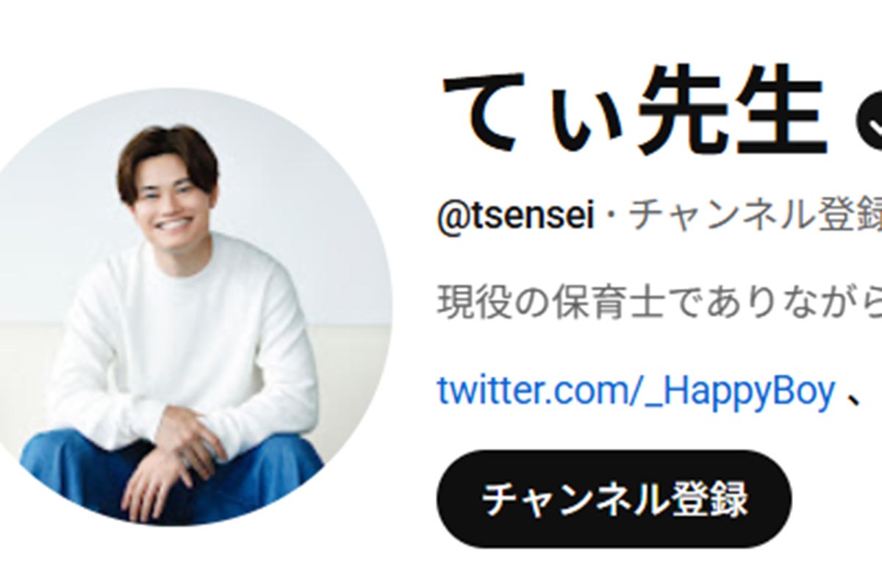Click the brown hair in the profile image
Image resolution: width=882 pixels, height=588 pixels.
click(166, 154)
